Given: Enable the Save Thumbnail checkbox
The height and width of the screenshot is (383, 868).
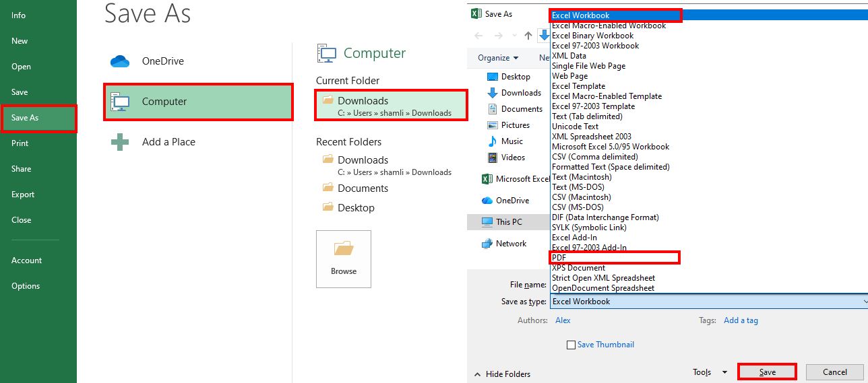Looking at the screenshot, I should (x=571, y=345).
